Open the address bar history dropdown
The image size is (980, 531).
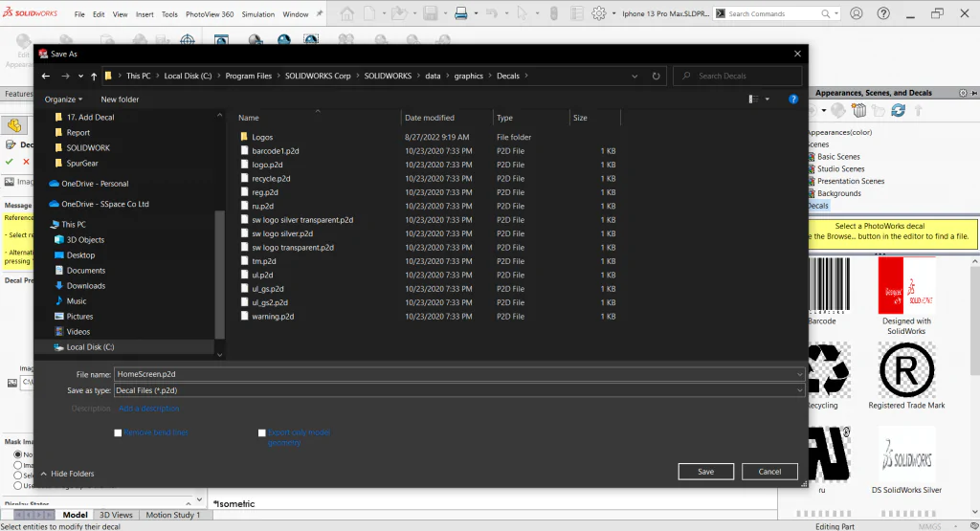tap(635, 77)
